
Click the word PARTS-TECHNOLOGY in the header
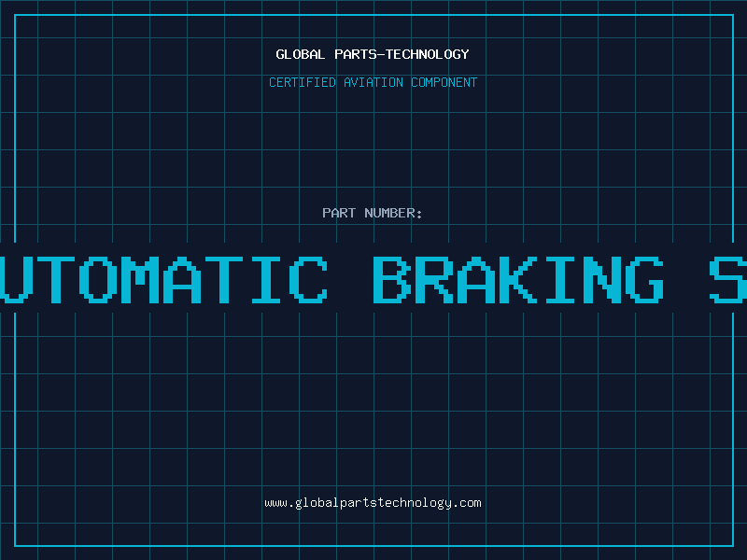(402, 54)
